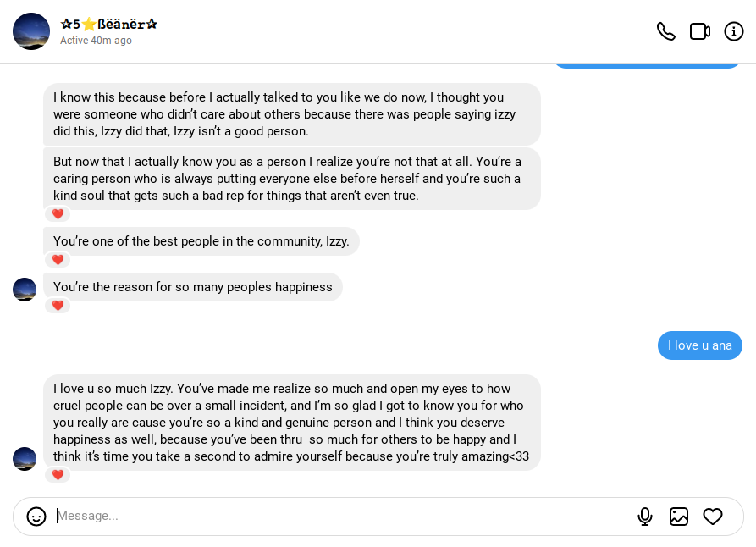Click heart reaction under 'kind soul' message
The image size is (756, 547).
(x=58, y=213)
